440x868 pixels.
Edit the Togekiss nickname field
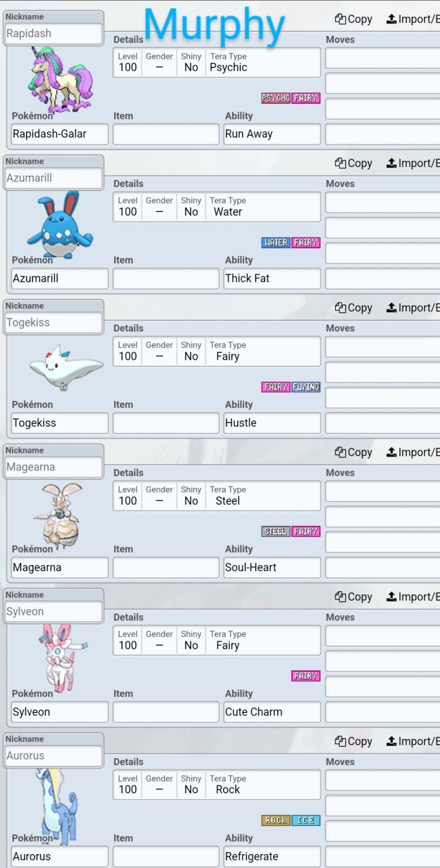pos(54,322)
